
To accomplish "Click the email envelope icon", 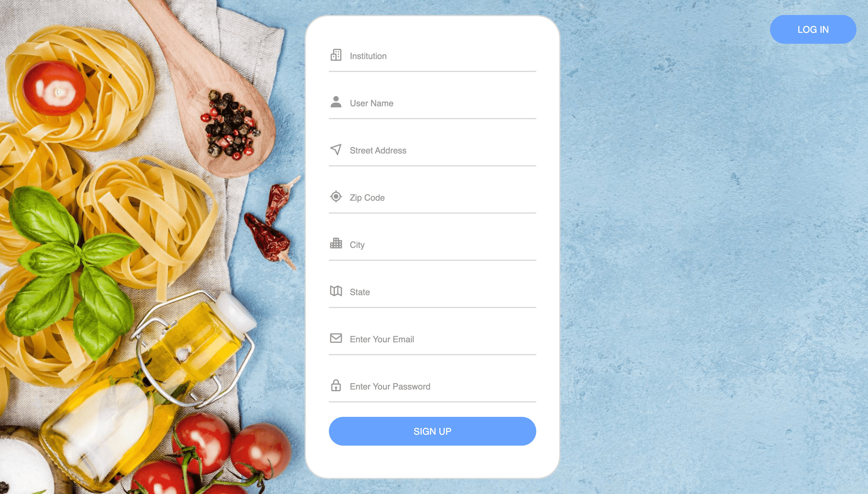I will [x=336, y=338].
